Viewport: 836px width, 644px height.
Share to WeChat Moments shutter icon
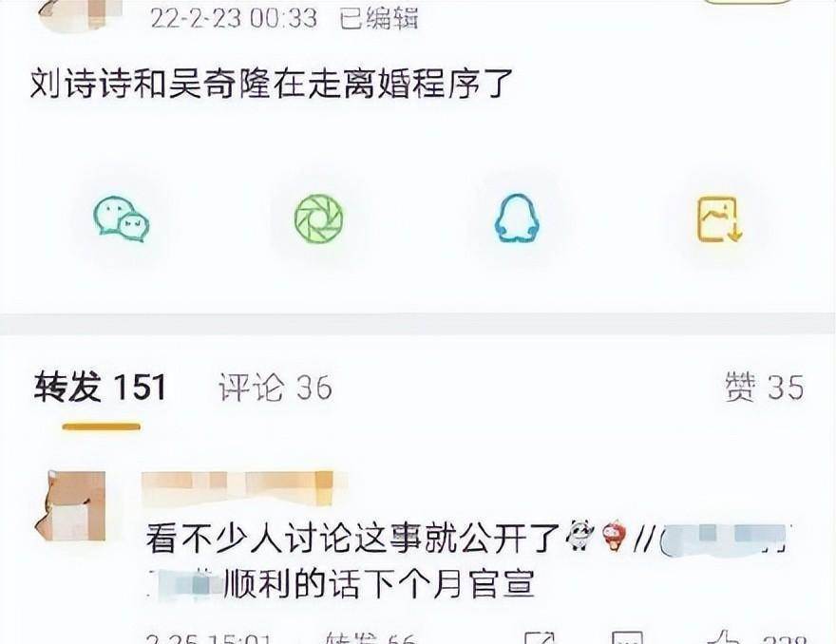(x=319, y=218)
